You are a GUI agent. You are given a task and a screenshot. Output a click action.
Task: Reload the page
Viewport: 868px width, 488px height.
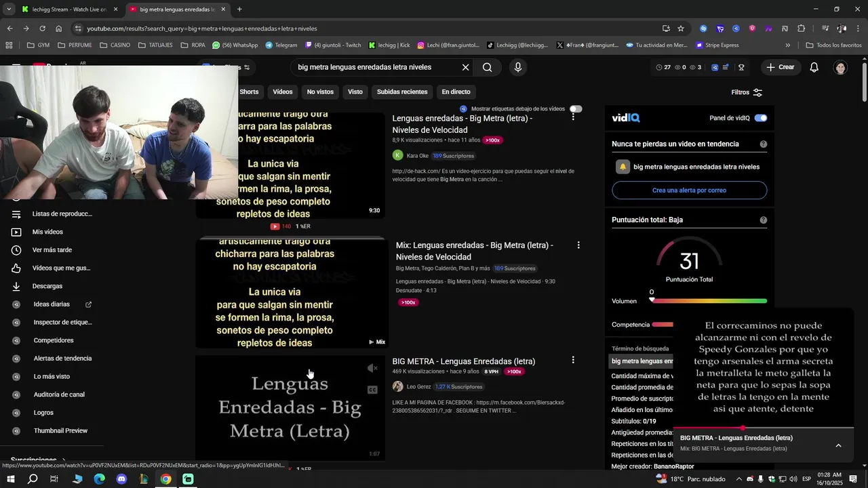(42, 28)
